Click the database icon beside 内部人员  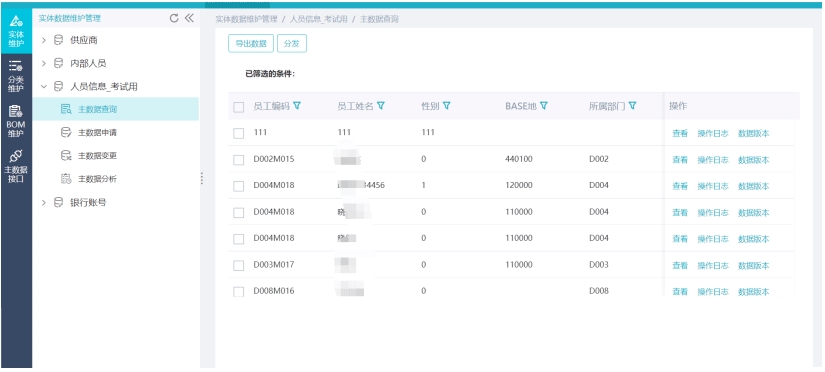[x=58, y=63]
